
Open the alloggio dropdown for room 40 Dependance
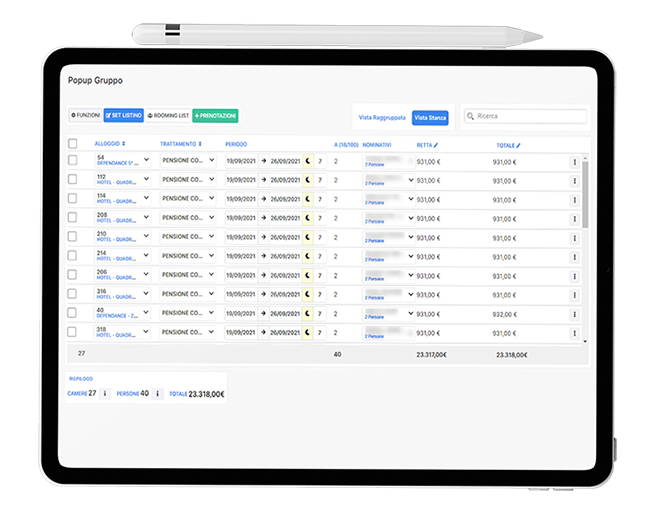(x=122, y=313)
